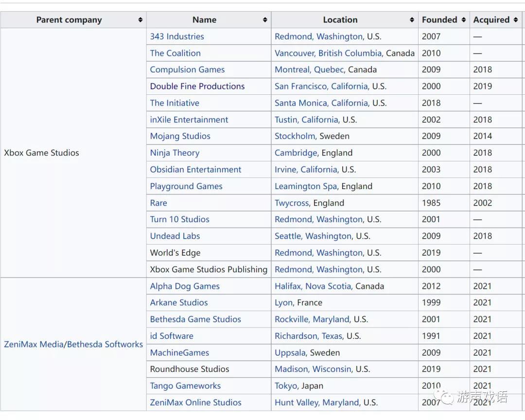The height and width of the screenshot is (420, 525).
Task: Open the Rare studio link
Action: 158,203
